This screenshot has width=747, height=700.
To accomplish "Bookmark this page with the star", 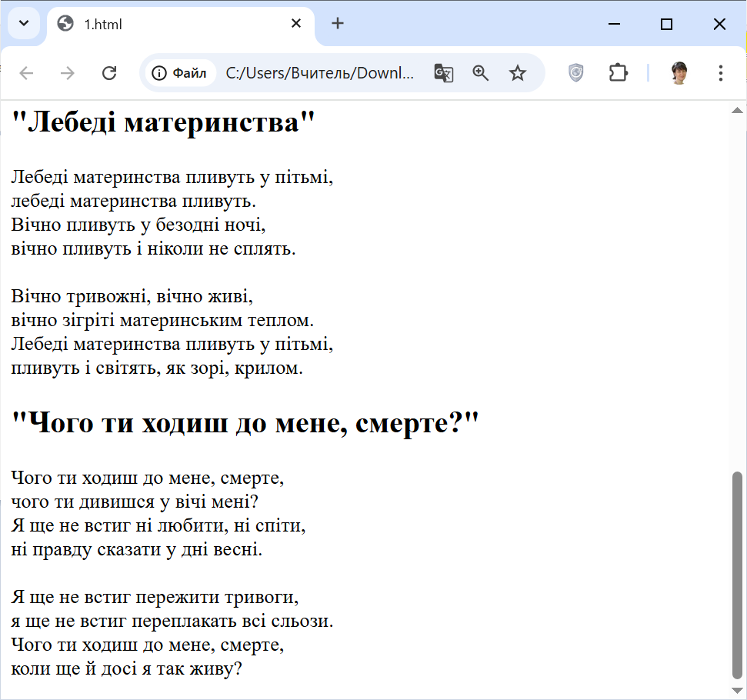I will click(x=518, y=73).
